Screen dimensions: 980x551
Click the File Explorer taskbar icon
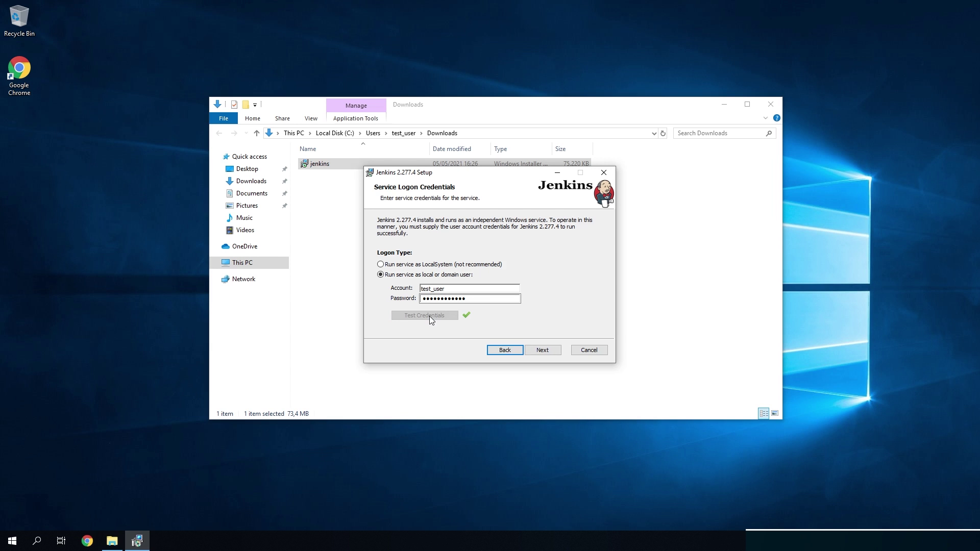coord(112,541)
